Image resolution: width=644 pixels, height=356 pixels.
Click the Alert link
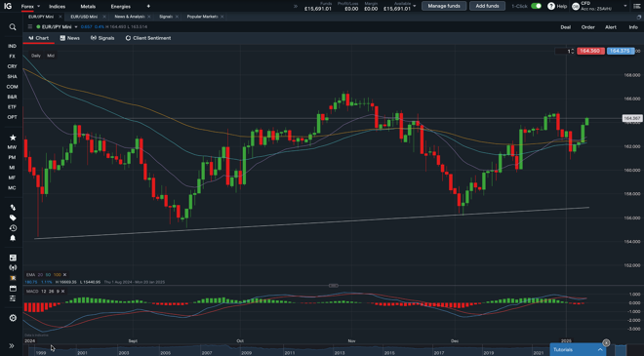coord(610,27)
